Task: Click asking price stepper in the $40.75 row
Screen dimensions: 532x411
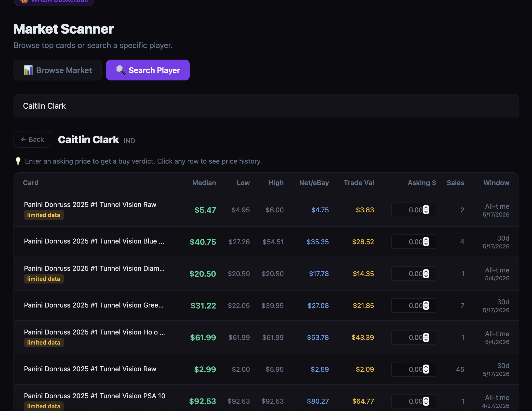Action: 426,242
